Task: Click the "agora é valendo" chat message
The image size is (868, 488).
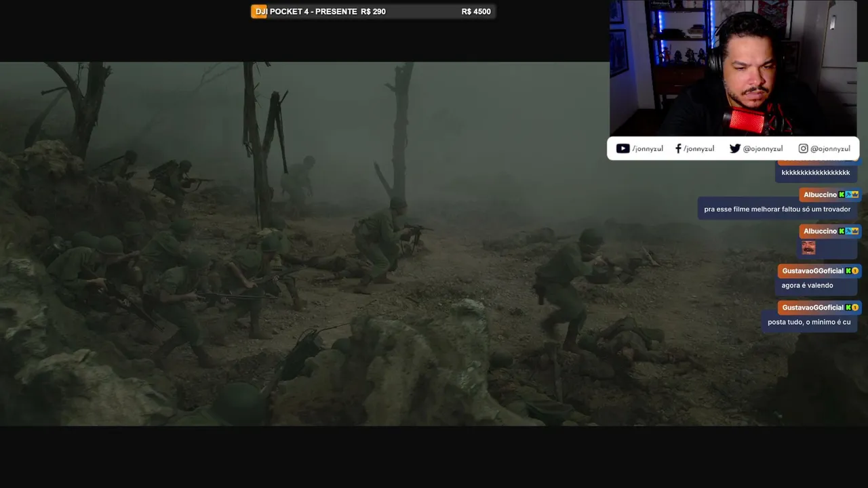Action: pyautogui.click(x=807, y=285)
